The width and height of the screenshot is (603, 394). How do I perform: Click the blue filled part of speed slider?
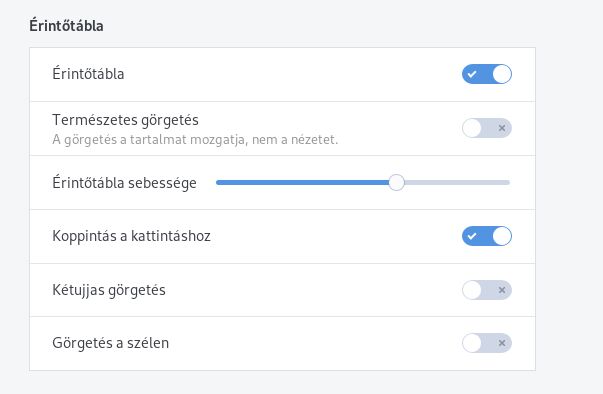(302, 183)
